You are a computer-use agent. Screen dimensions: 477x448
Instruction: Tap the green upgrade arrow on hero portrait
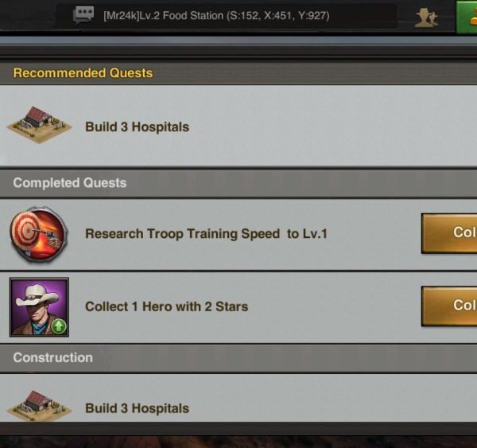[59, 326]
